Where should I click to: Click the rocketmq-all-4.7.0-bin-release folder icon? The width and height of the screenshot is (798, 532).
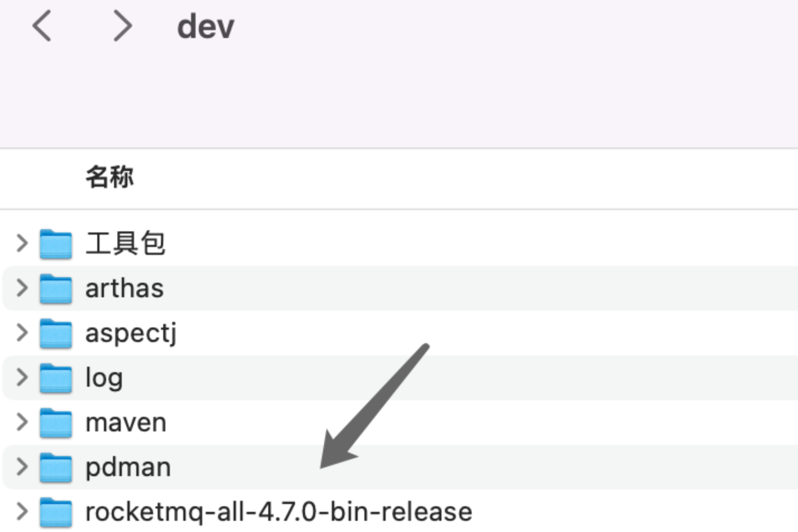[56, 512]
